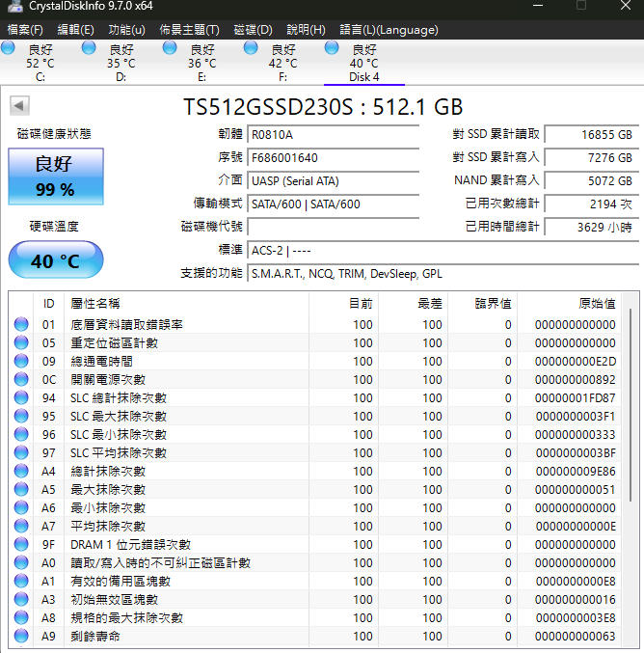Click status orb for attribute 01

click(21, 324)
